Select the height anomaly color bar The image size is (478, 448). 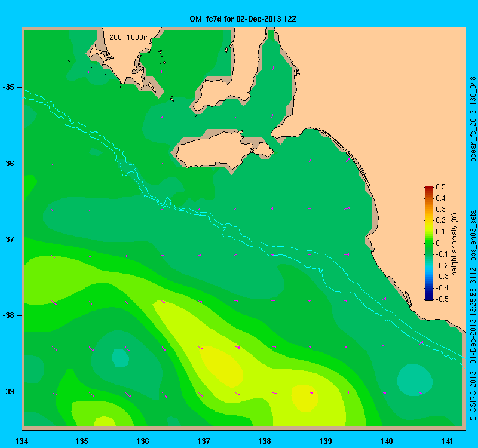click(429, 243)
